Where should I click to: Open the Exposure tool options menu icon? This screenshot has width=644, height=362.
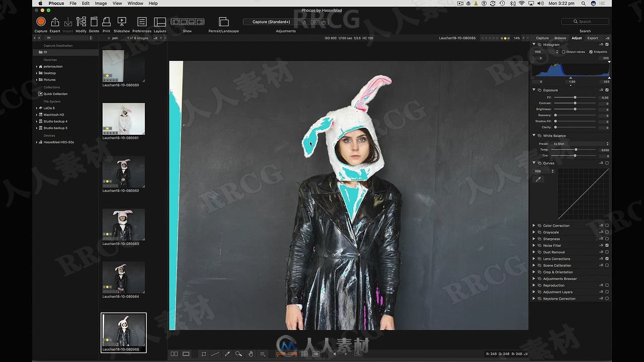tap(601, 90)
